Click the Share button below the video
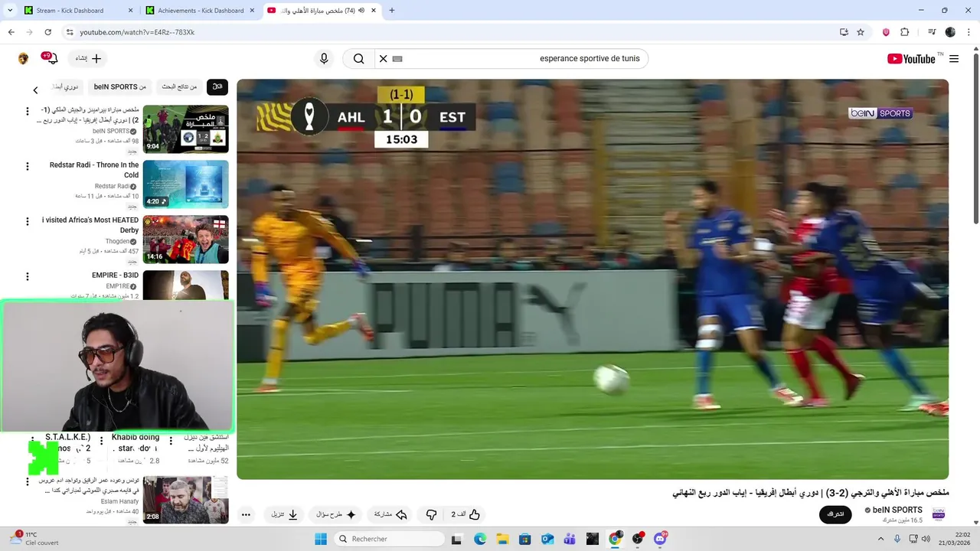The width and height of the screenshot is (980, 551). (x=390, y=515)
